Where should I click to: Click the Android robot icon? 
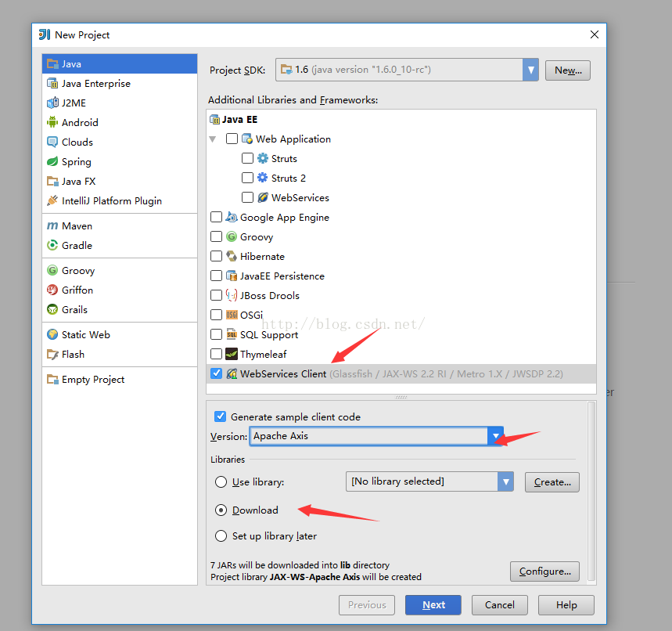click(x=52, y=122)
